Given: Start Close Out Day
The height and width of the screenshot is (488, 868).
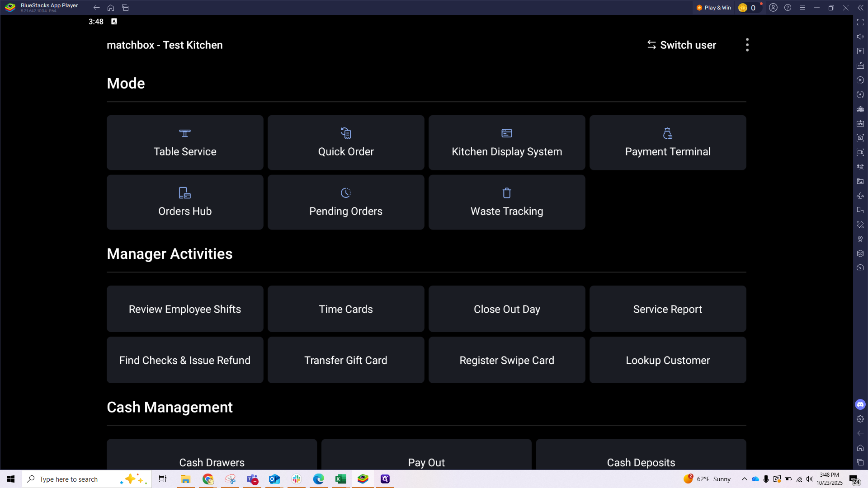Looking at the screenshot, I should pyautogui.click(x=507, y=309).
